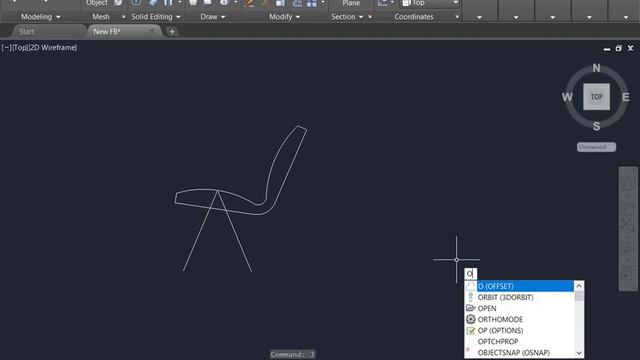Pick the OPEN command suggestion
640x360 pixels.
click(x=487, y=308)
